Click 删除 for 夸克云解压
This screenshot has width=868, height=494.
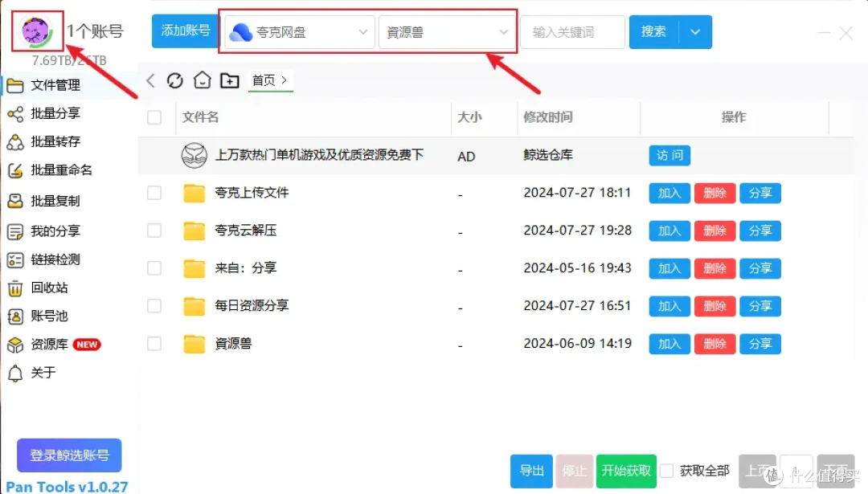[x=714, y=231]
